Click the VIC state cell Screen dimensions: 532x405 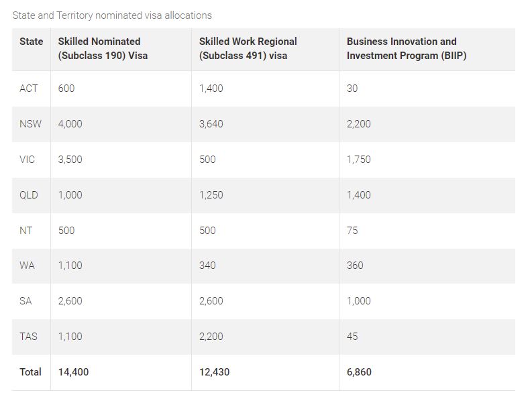click(28, 160)
